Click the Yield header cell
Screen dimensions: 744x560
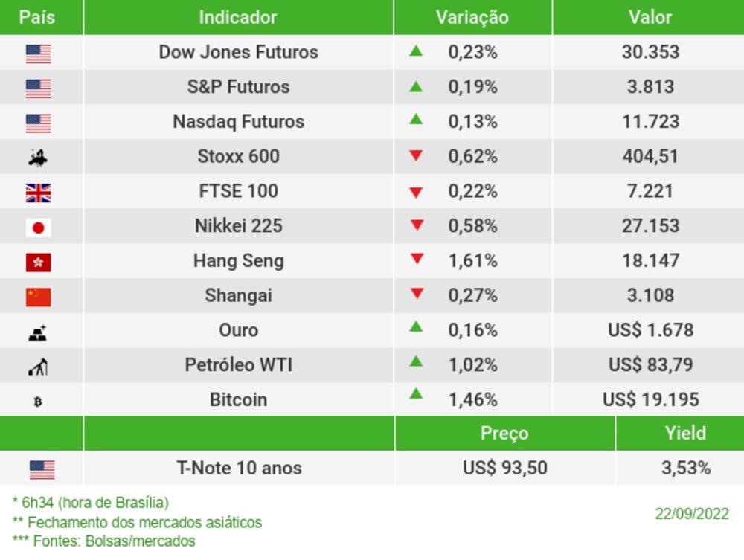(x=684, y=433)
